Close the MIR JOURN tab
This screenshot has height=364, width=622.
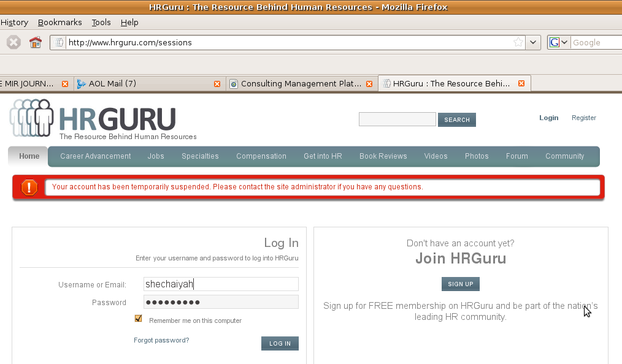(x=65, y=84)
